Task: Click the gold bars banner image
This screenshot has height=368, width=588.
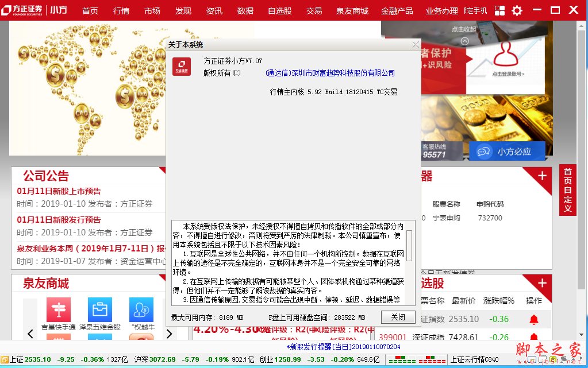Action: coord(487,118)
